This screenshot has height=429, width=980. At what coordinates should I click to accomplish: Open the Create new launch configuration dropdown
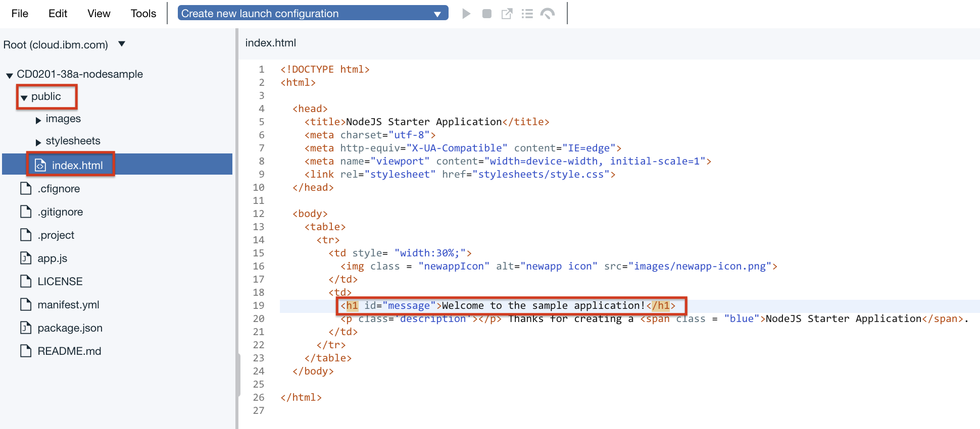click(x=313, y=14)
